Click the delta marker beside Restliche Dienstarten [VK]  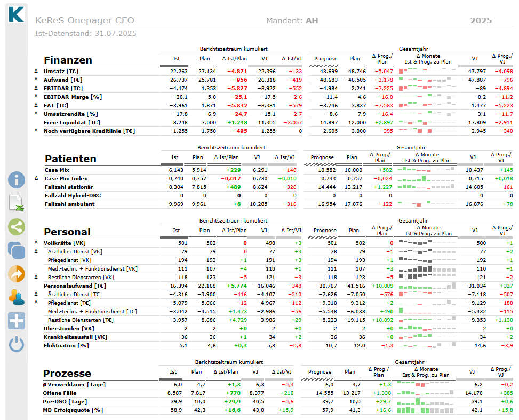click(x=36, y=277)
